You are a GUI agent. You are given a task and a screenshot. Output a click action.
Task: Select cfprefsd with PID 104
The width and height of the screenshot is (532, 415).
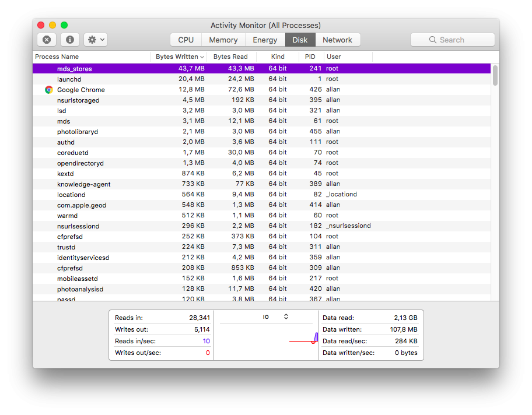coord(261,237)
